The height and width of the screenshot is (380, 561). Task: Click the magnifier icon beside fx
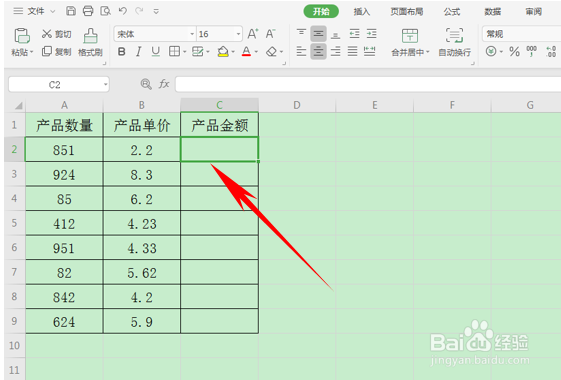click(x=146, y=84)
